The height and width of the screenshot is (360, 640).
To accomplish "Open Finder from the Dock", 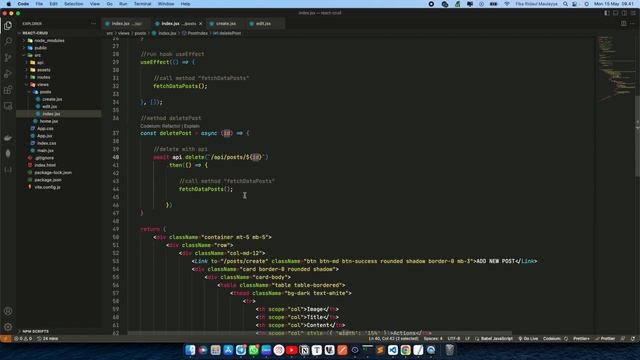I will (190, 350).
